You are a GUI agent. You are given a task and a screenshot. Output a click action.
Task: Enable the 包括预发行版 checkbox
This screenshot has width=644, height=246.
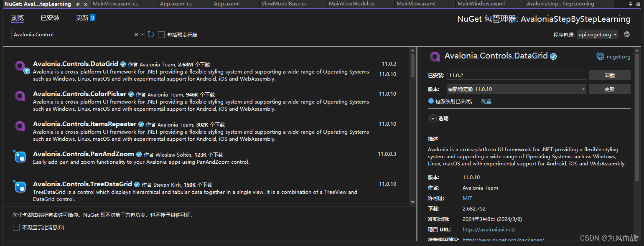click(162, 35)
